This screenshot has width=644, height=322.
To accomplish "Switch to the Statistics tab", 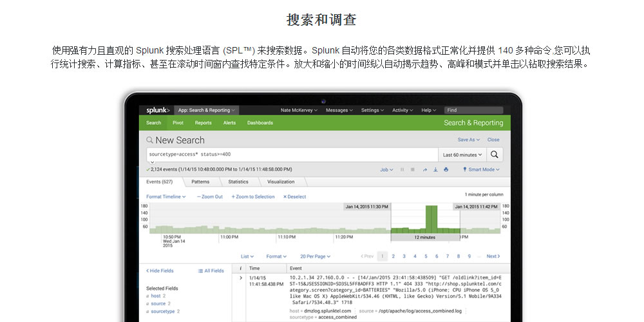I will coord(238,182).
